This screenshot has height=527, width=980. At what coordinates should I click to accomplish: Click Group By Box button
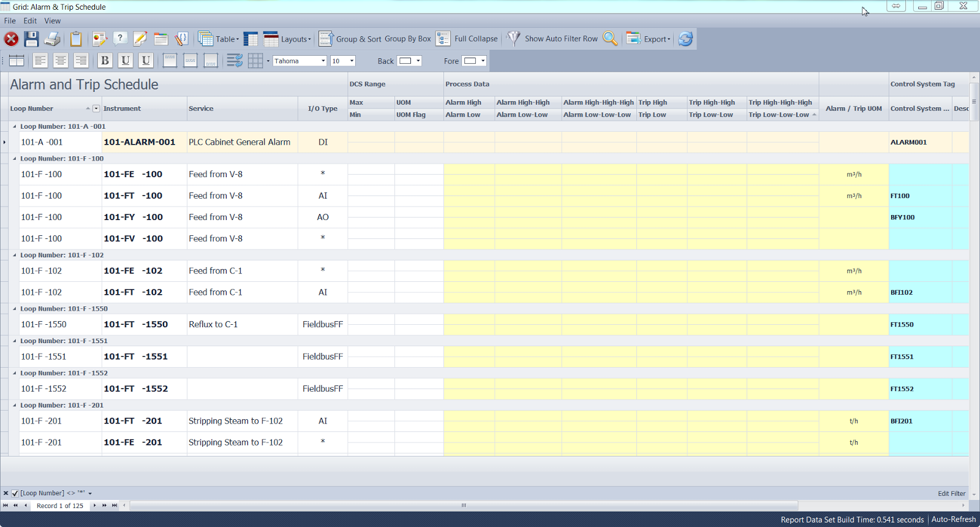coord(407,39)
